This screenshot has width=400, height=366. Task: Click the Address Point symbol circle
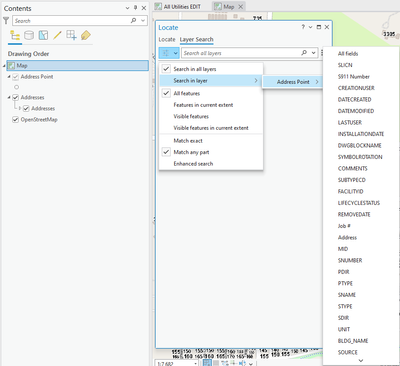(17, 87)
